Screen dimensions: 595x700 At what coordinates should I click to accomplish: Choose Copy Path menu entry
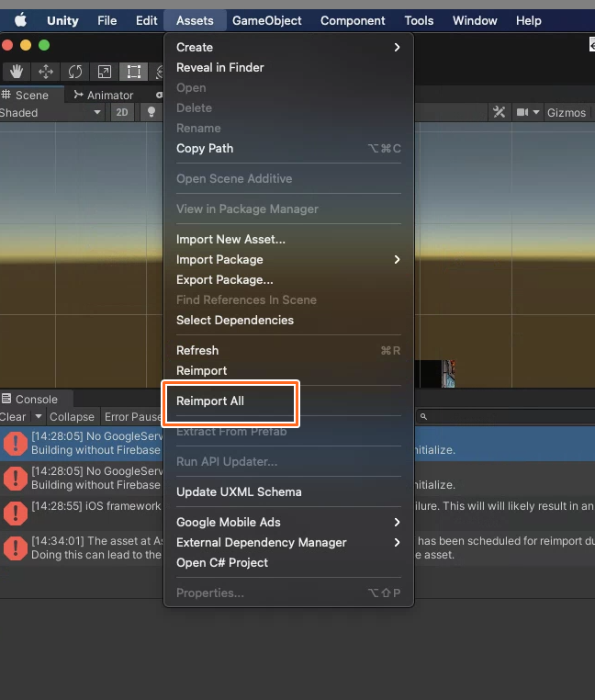tap(288, 148)
